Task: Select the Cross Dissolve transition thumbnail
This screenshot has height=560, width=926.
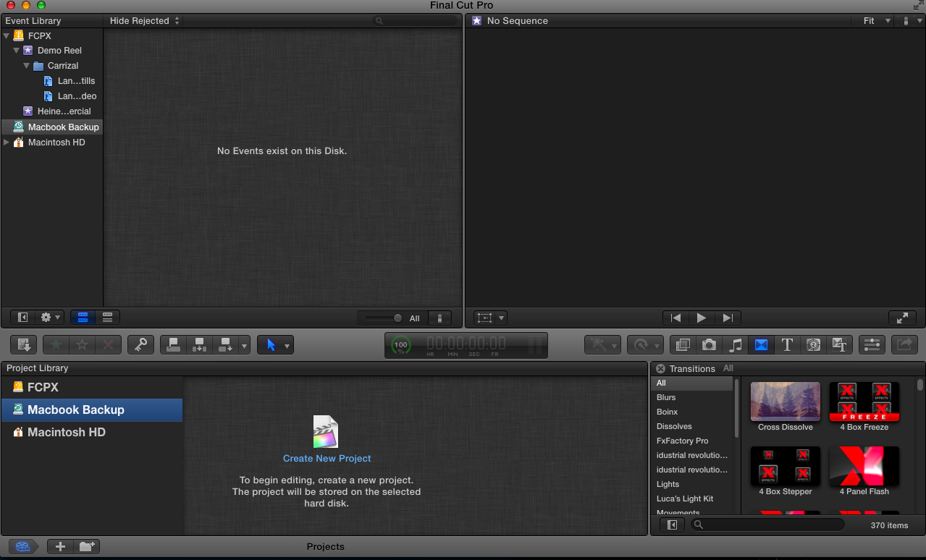Action: pos(786,402)
